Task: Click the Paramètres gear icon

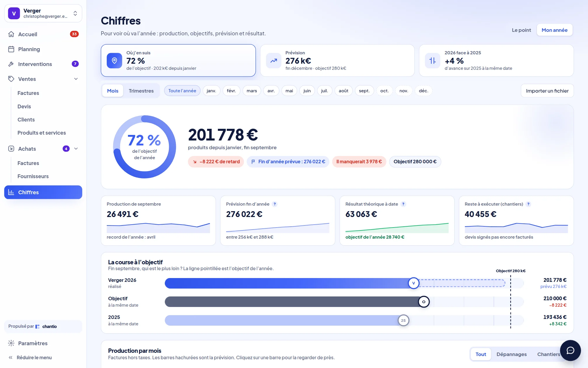Action: [11, 343]
